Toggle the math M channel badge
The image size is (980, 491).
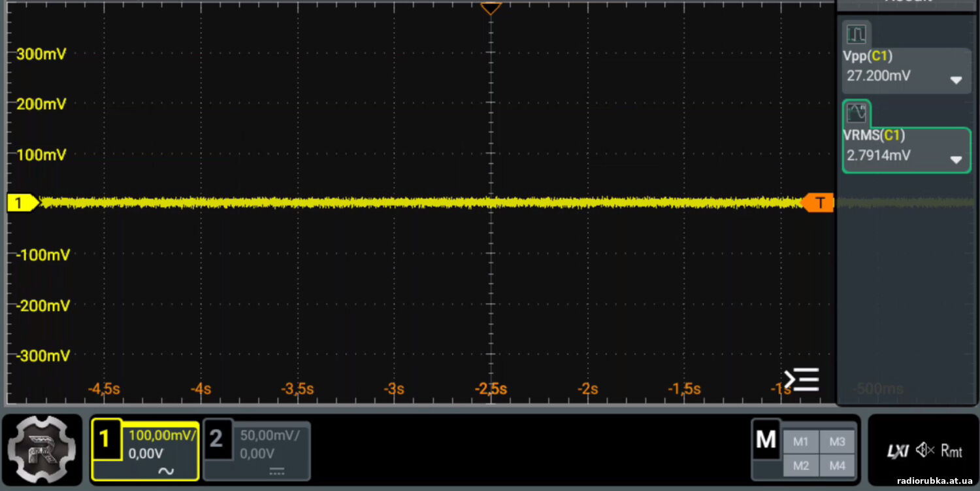[766, 440]
